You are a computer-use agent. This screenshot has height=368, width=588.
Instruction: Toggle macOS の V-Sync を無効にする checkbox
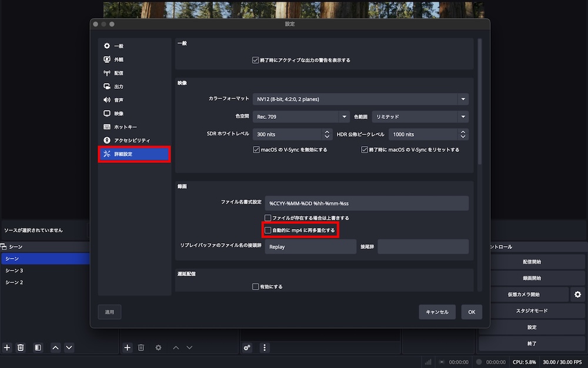(256, 150)
